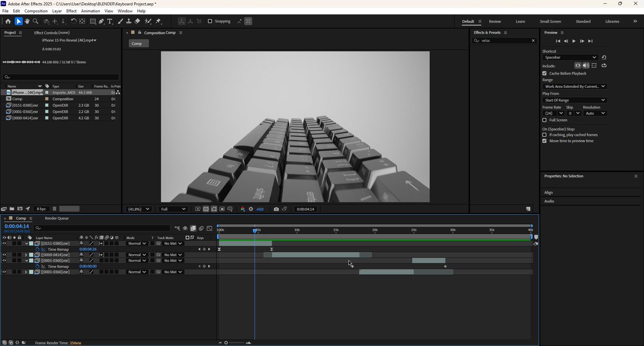The height and width of the screenshot is (346, 644).
Task: Create a new composition from Project panel
Action: pos(20,209)
